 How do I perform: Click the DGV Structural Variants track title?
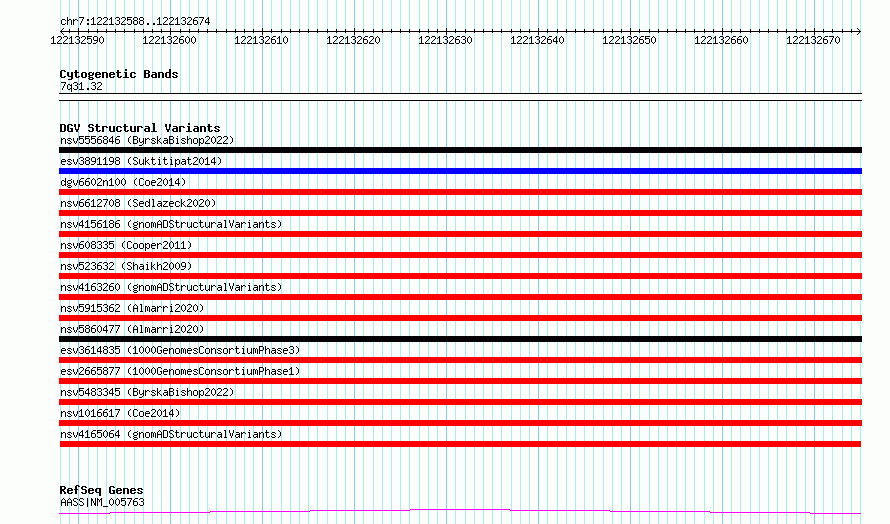(x=140, y=128)
